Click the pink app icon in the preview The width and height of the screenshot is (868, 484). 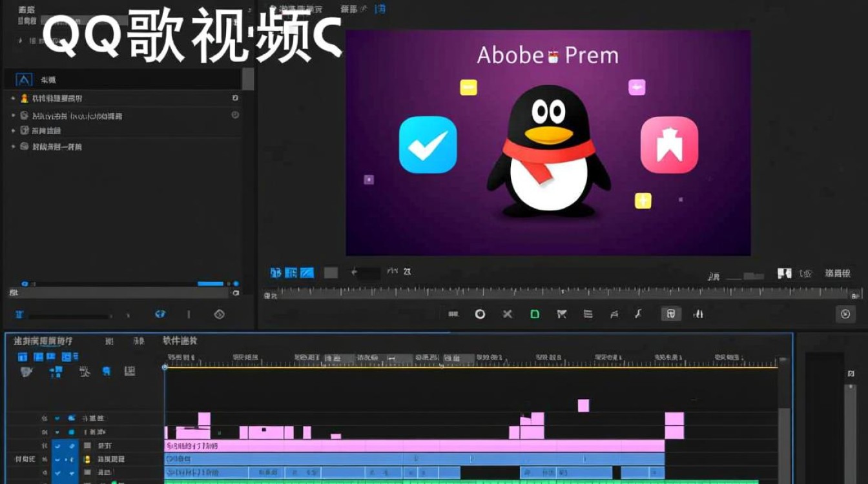(x=669, y=145)
